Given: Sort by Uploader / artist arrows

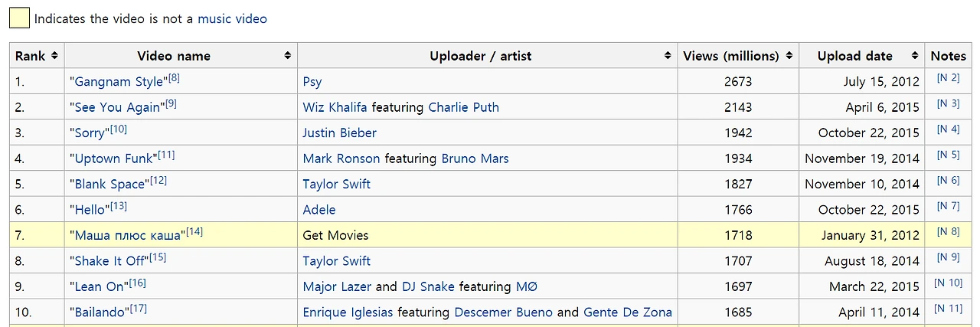Looking at the screenshot, I should pos(668,56).
